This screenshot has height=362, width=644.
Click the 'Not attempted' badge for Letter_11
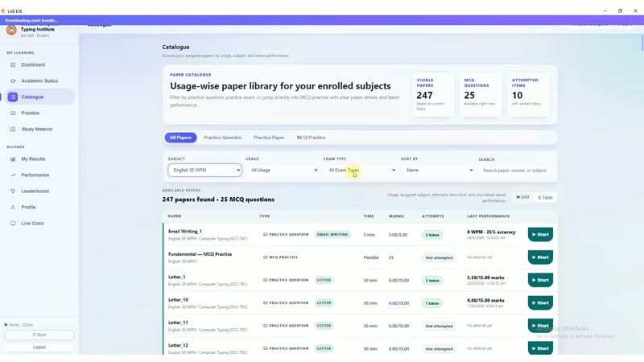(x=439, y=326)
